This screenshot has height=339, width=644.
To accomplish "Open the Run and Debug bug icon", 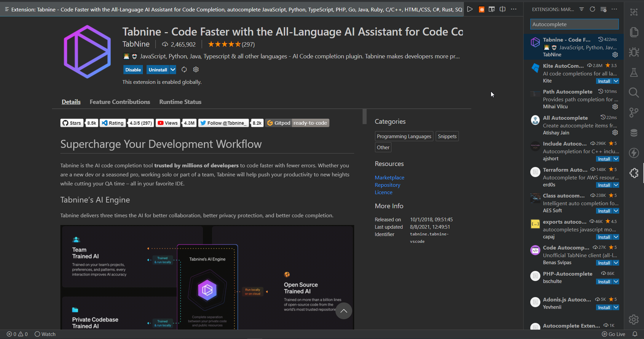I will pyautogui.click(x=634, y=52).
